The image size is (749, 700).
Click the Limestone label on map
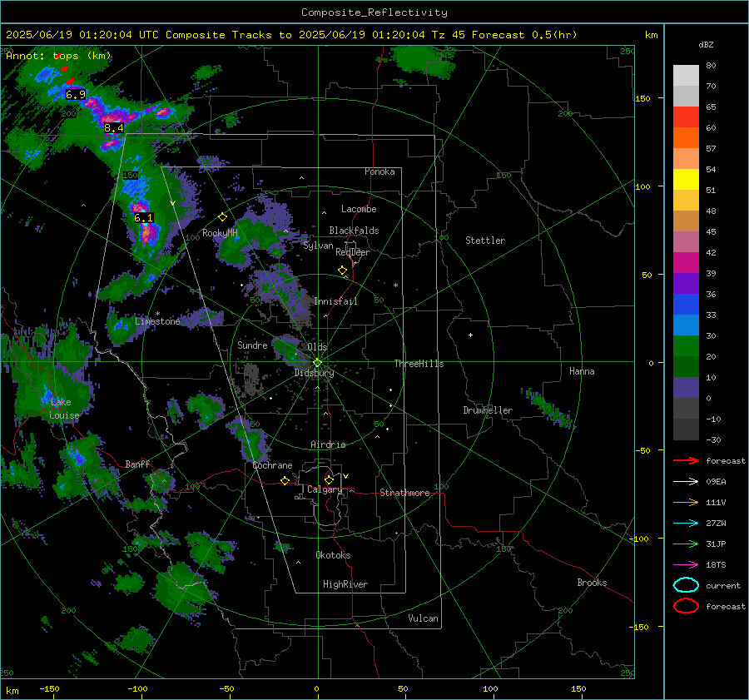click(157, 321)
